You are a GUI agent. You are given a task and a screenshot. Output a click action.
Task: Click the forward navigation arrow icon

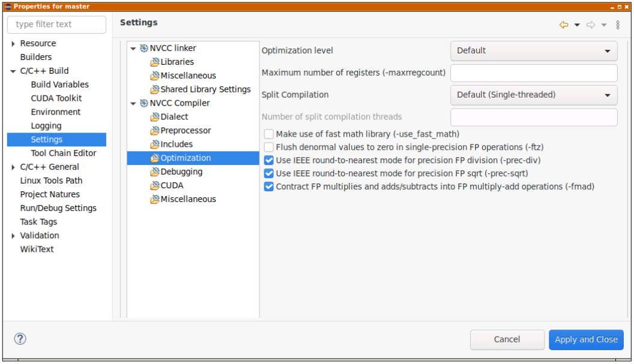[590, 25]
